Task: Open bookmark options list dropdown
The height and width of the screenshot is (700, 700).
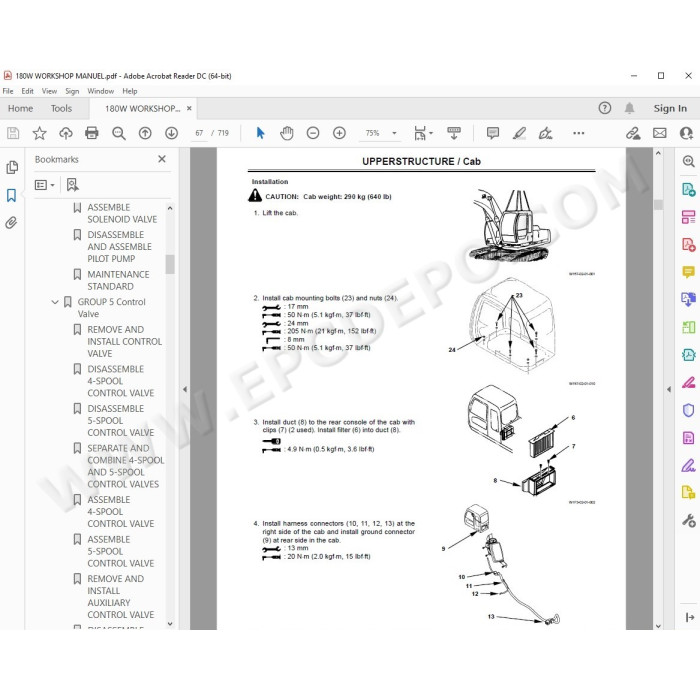Action: pyautogui.click(x=45, y=185)
